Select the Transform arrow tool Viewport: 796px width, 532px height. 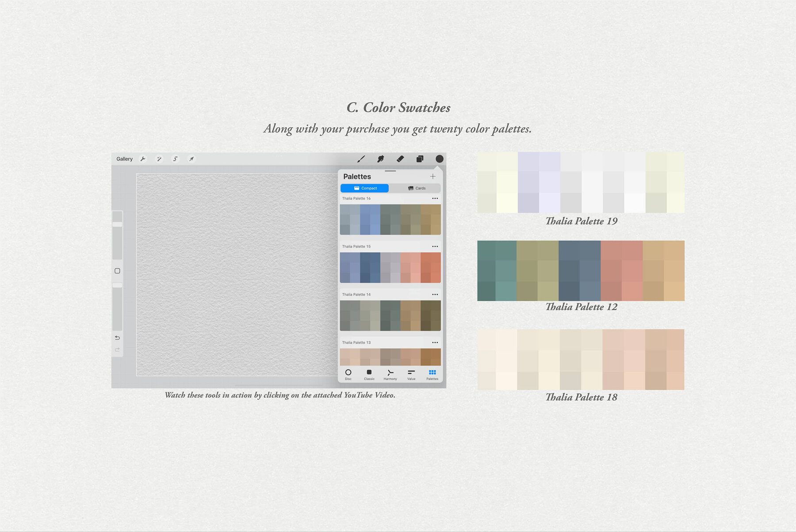[x=191, y=159]
